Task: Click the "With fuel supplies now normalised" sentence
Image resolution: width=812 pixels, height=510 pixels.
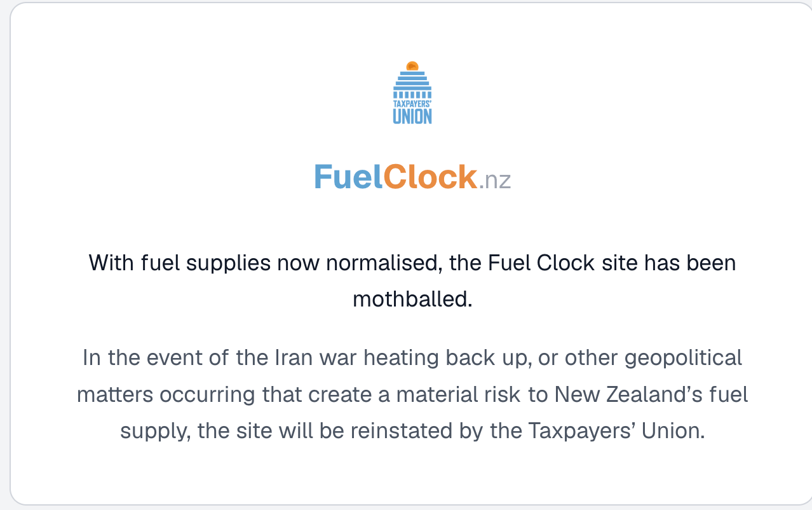Action: [266, 263]
